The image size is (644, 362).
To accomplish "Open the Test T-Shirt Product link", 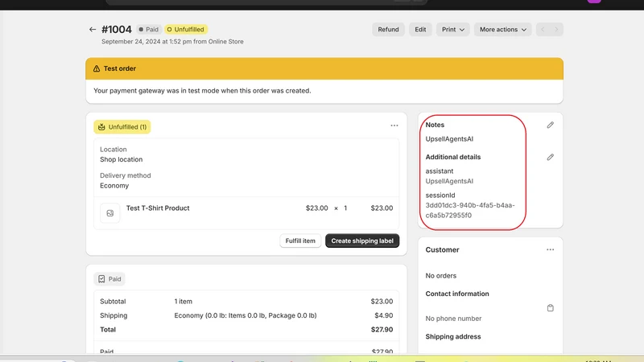I will click(158, 208).
